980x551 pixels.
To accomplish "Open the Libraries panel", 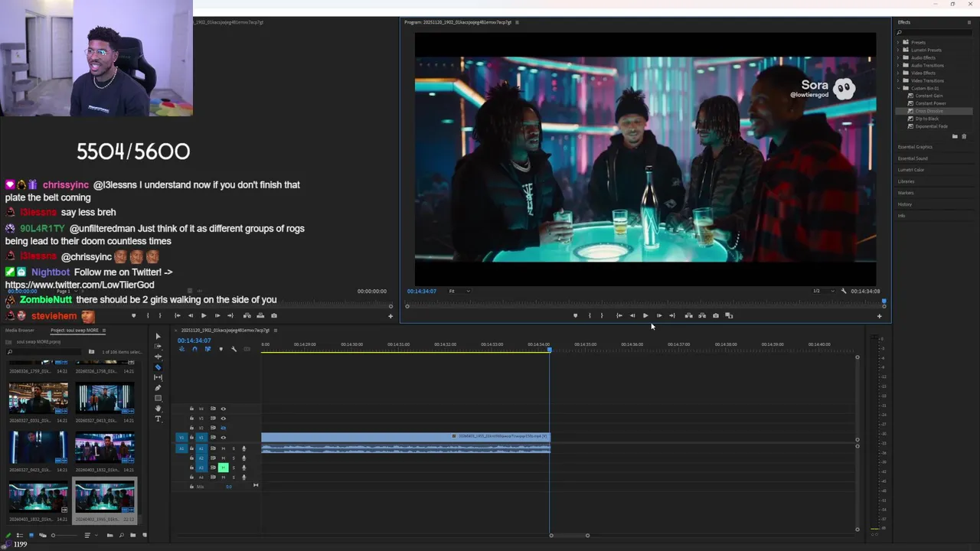I will pyautogui.click(x=906, y=181).
